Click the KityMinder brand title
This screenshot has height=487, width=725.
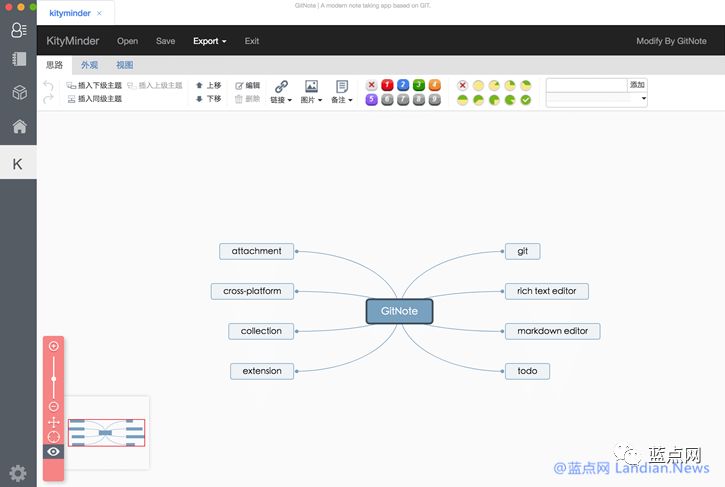pyautogui.click(x=73, y=41)
